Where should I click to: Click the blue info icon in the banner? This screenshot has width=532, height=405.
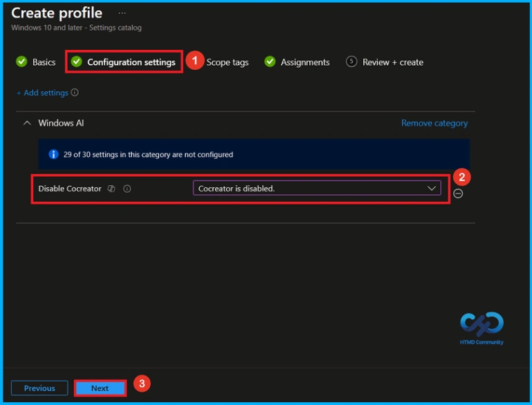(53, 154)
